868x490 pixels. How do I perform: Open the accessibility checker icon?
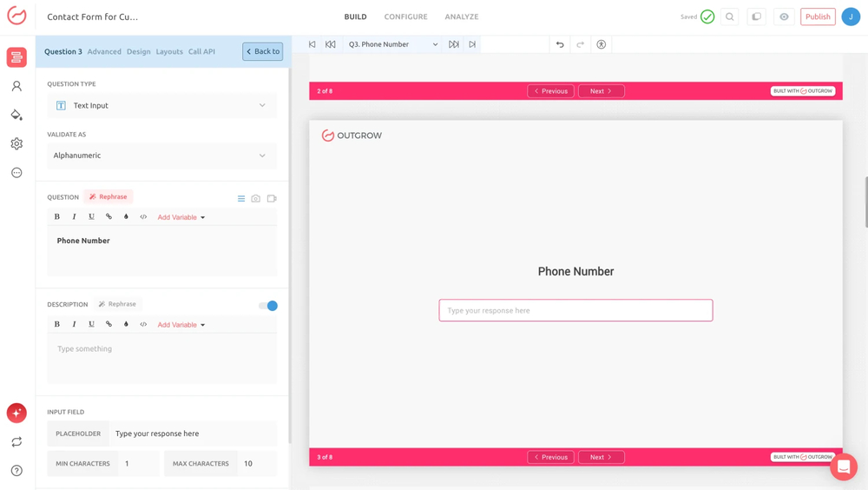coord(601,44)
